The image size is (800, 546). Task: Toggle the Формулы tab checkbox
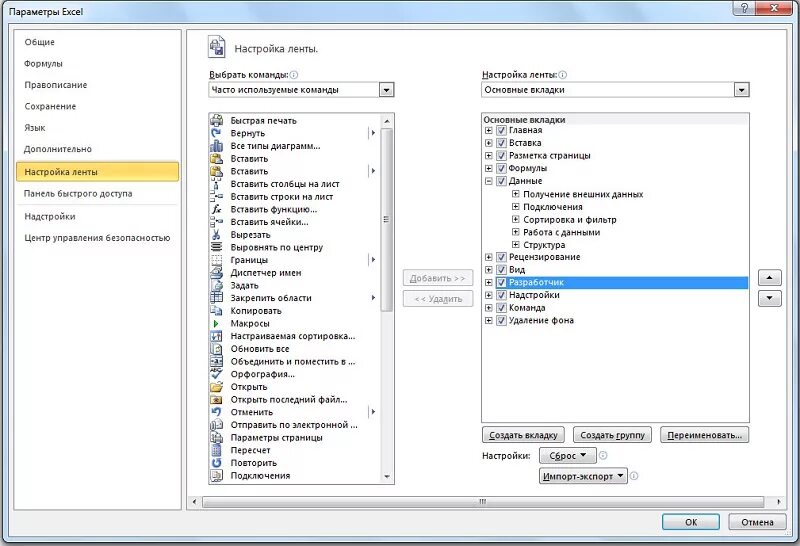tap(502, 168)
